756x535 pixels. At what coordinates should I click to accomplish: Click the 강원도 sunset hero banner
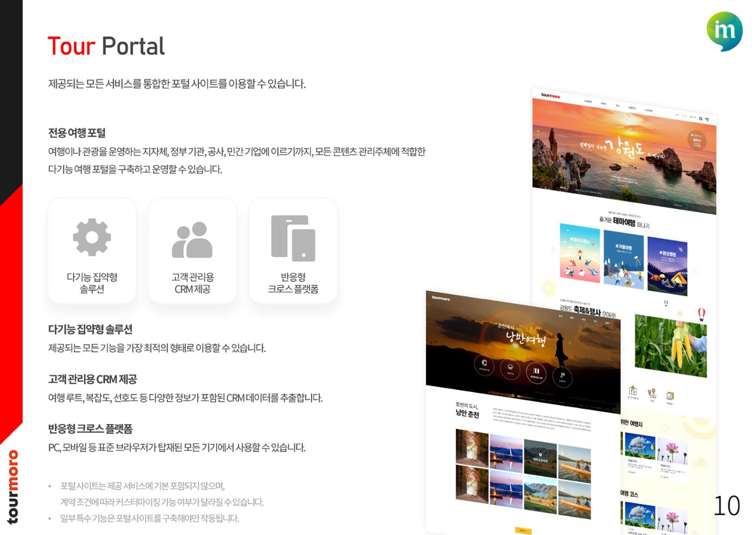tap(624, 155)
